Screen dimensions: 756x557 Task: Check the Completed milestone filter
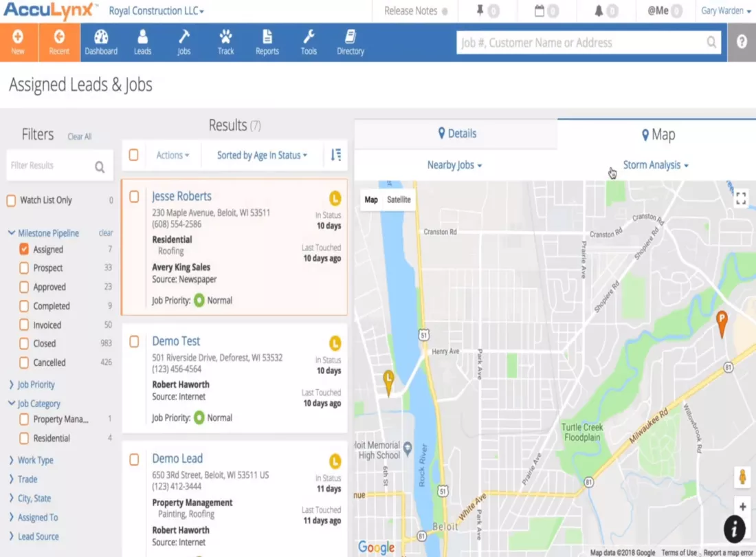tap(24, 306)
